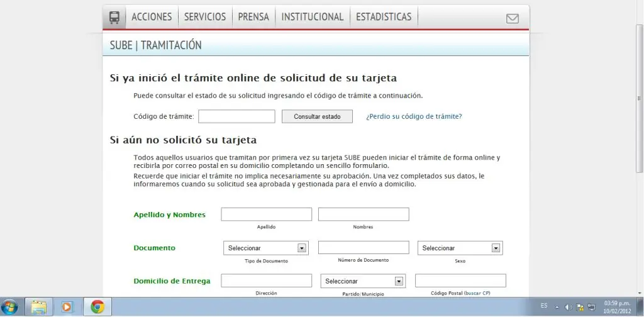Click the 'Apellido y Nombres' label
This screenshot has width=644, height=317.
coord(170,214)
